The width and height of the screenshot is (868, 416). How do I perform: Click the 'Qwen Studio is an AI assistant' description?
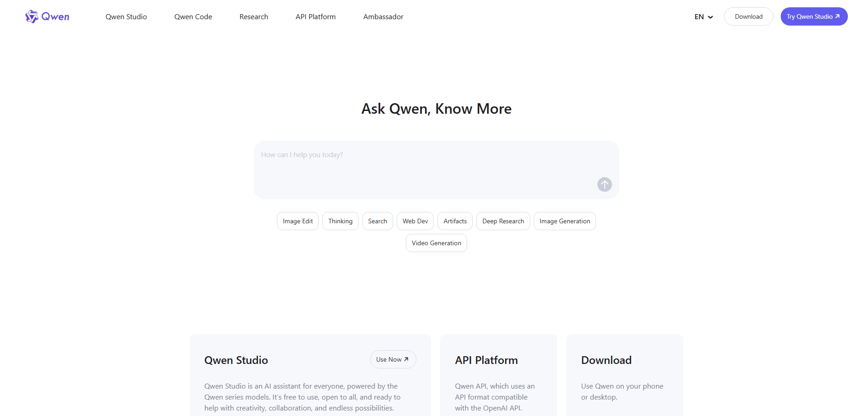pyautogui.click(x=303, y=397)
